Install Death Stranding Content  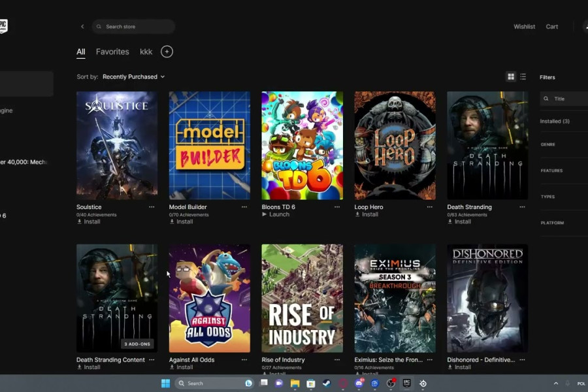point(88,367)
